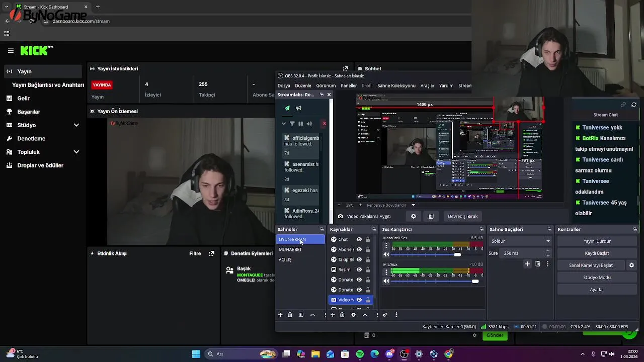
Task: Open filters icon beside the properties gear
Action: 431,216
